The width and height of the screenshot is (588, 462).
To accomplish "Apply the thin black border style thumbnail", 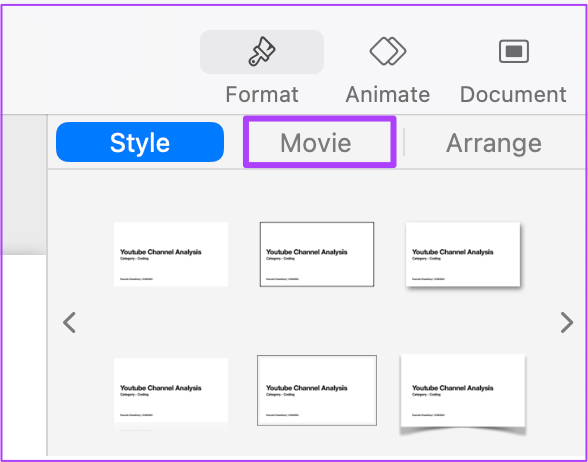I will (x=317, y=254).
